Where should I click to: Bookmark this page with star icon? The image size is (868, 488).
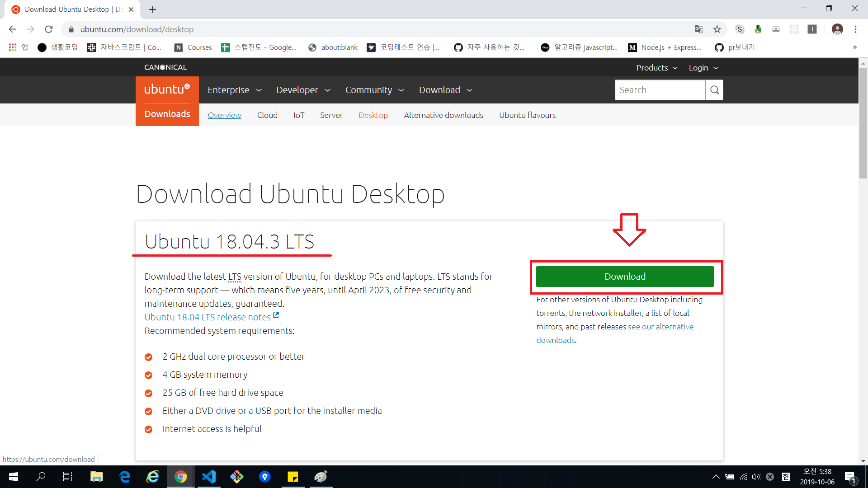(x=717, y=29)
